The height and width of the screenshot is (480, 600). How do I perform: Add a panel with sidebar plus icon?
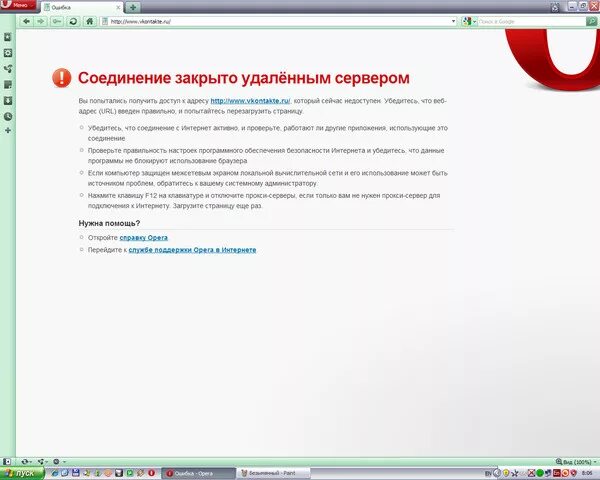pos(8,131)
